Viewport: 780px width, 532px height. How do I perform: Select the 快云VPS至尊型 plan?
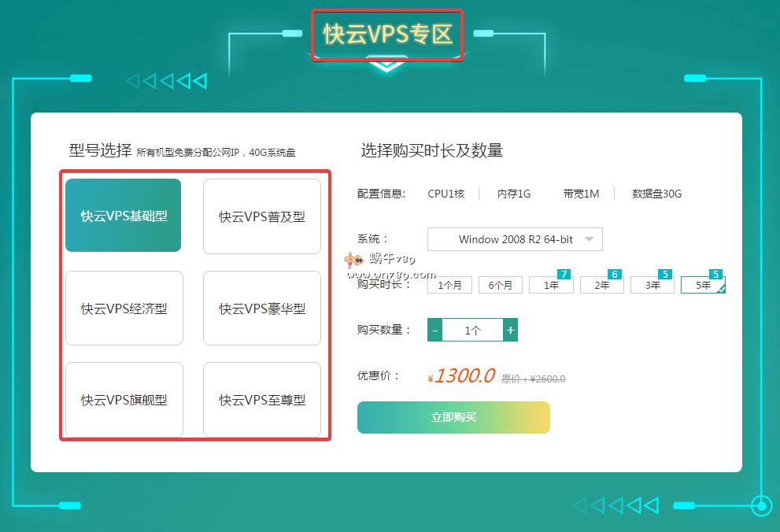261,399
